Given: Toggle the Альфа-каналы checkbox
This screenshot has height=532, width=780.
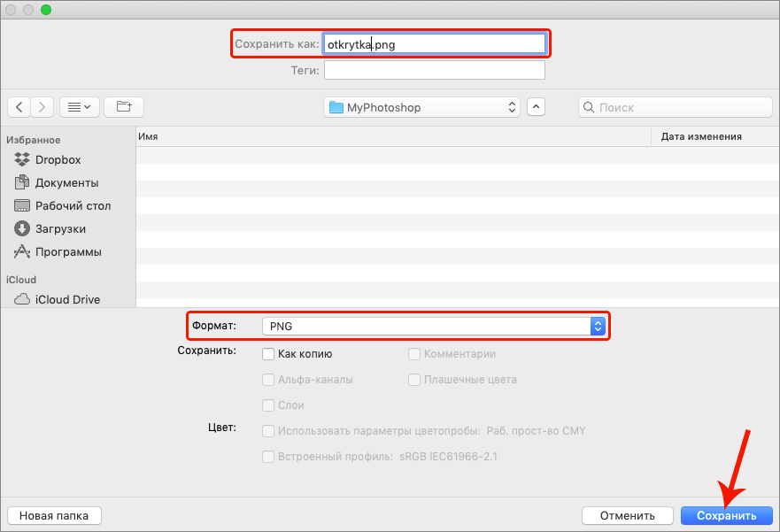Looking at the screenshot, I should point(268,380).
